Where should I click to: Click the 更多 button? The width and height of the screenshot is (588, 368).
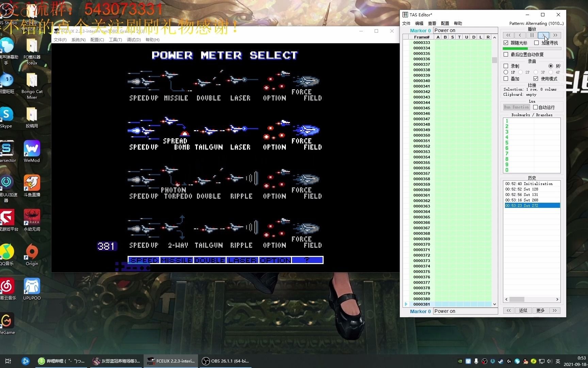(x=540, y=310)
